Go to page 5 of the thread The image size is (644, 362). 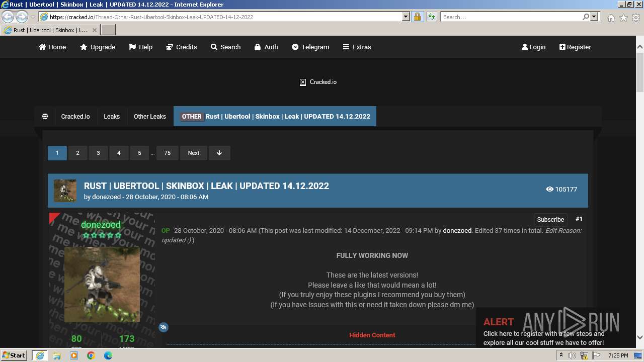click(x=139, y=153)
